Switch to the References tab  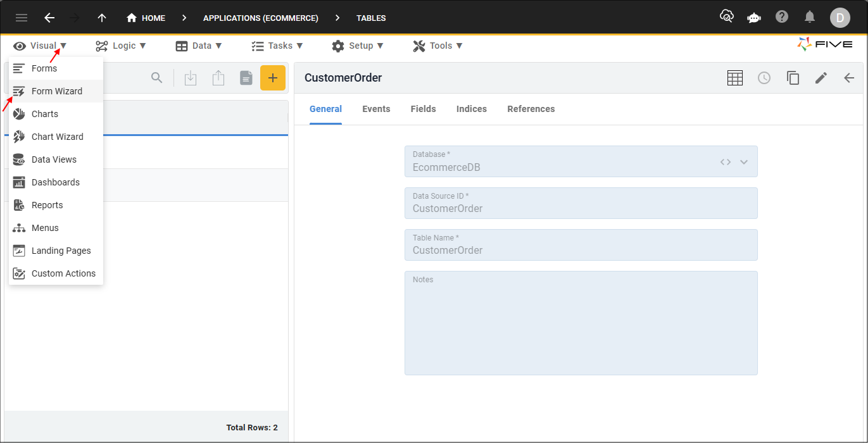click(531, 109)
